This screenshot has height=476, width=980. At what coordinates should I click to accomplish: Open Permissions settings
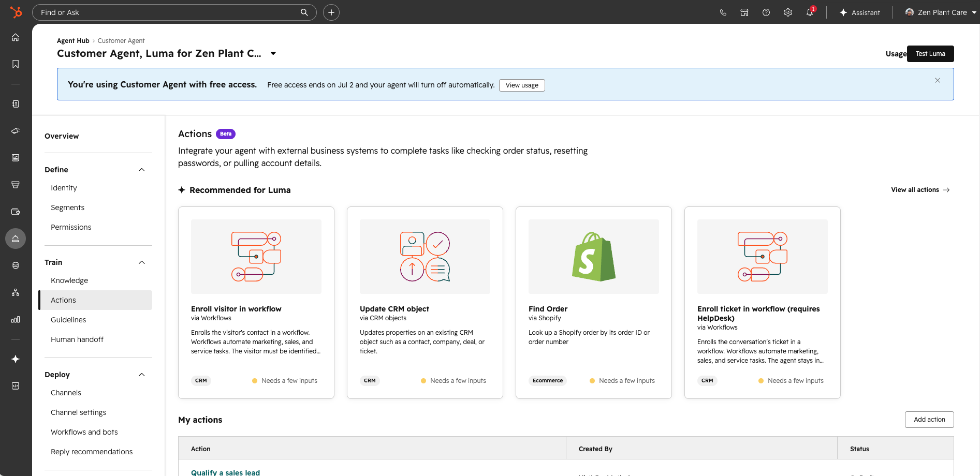coord(71,227)
